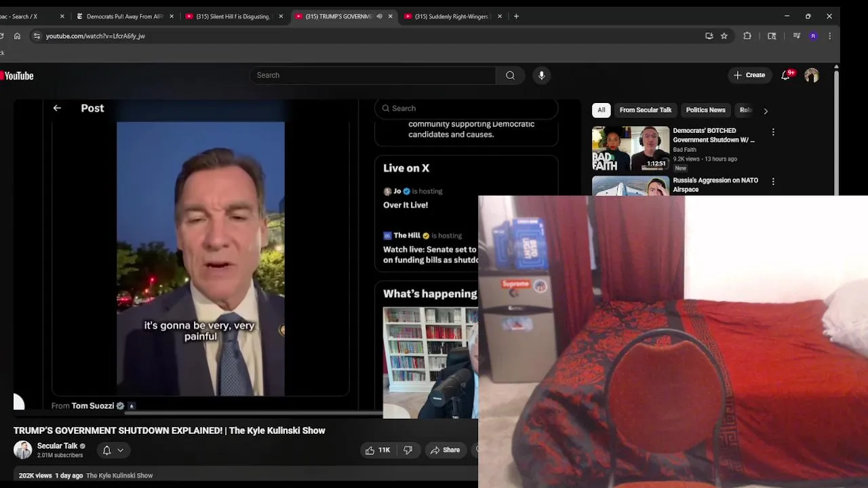Show more filter chips with right arrow
The image size is (868, 488).
[766, 110]
